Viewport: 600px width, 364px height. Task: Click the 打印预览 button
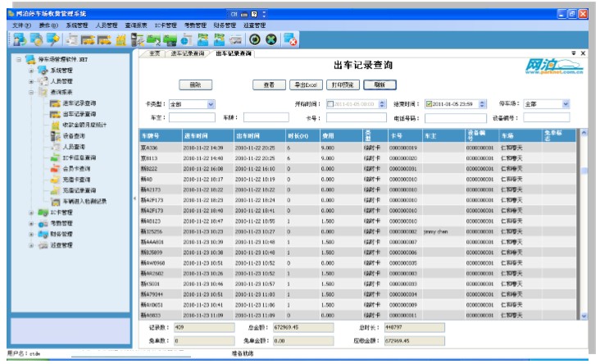(343, 85)
